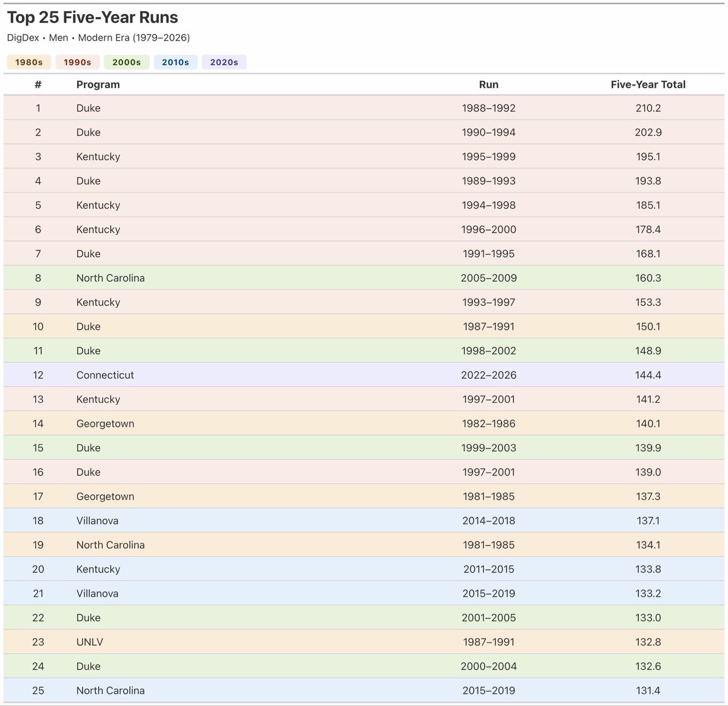728x706 pixels.
Task: Select the 1980s decade legend chip
Action: pos(29,62)
